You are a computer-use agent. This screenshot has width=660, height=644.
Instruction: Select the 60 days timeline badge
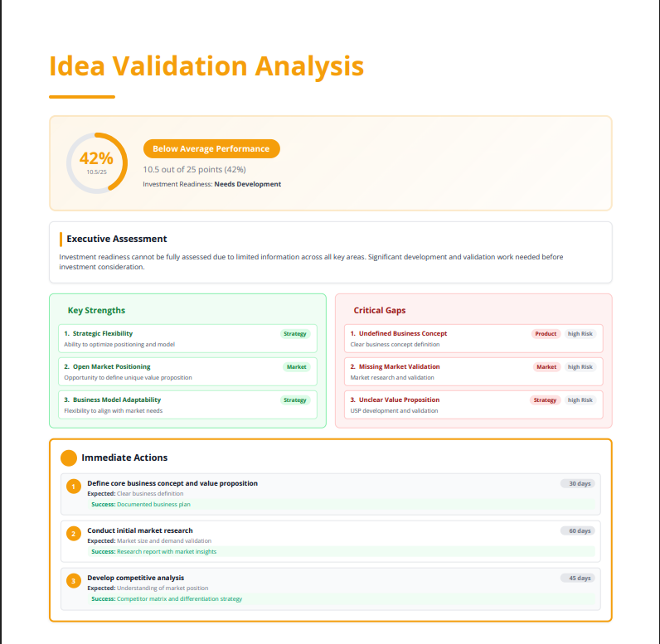(577, 530)
